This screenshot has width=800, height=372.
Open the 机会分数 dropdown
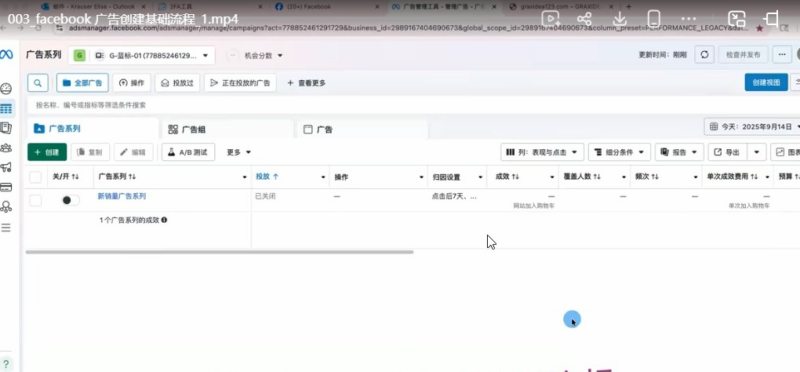coord(263,55)
